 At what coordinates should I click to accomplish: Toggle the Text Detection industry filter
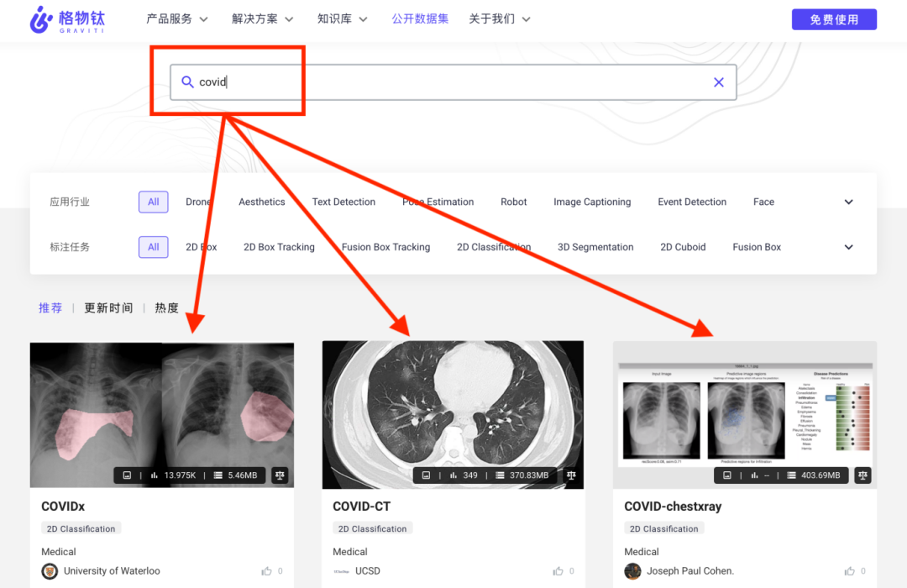point(343,202)
